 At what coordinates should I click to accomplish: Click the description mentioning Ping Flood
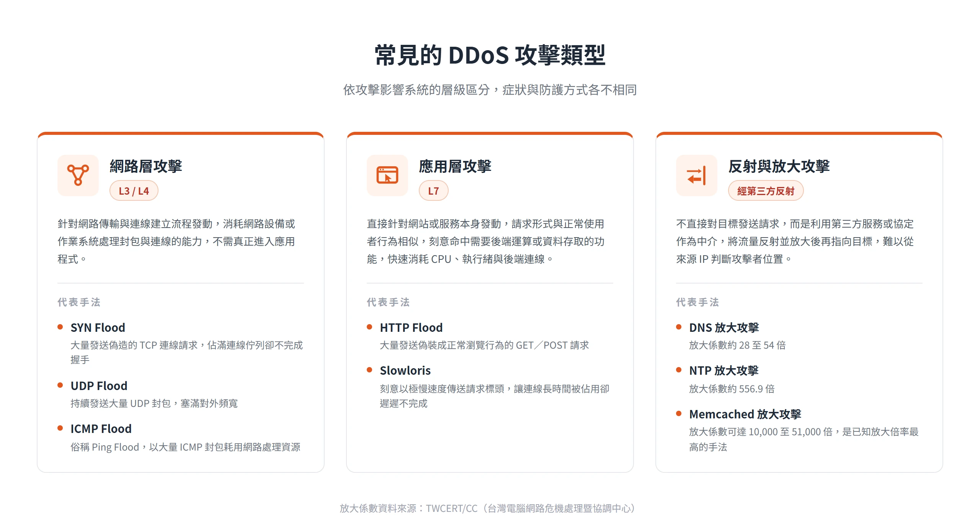(x=186, y=447)
